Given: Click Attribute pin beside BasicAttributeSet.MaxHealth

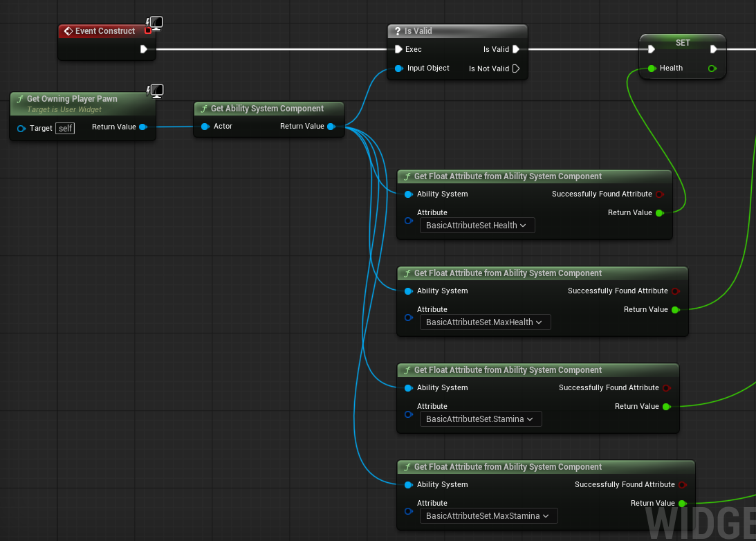Looking at the screenshot, I should click(x=408, y=318).
